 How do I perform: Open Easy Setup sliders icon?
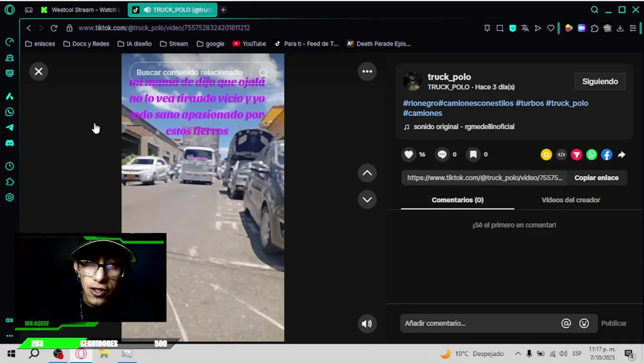coord(632,28)
